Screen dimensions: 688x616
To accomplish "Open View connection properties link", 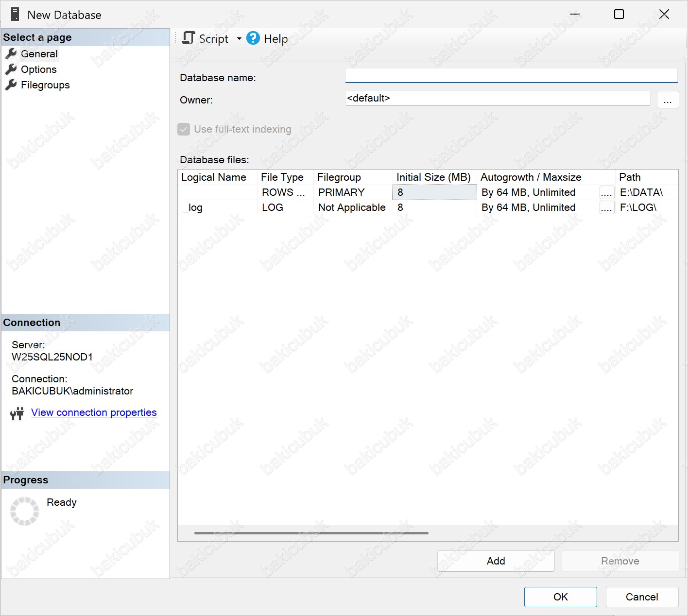I will pyautogui.click(x=94, y=412).
